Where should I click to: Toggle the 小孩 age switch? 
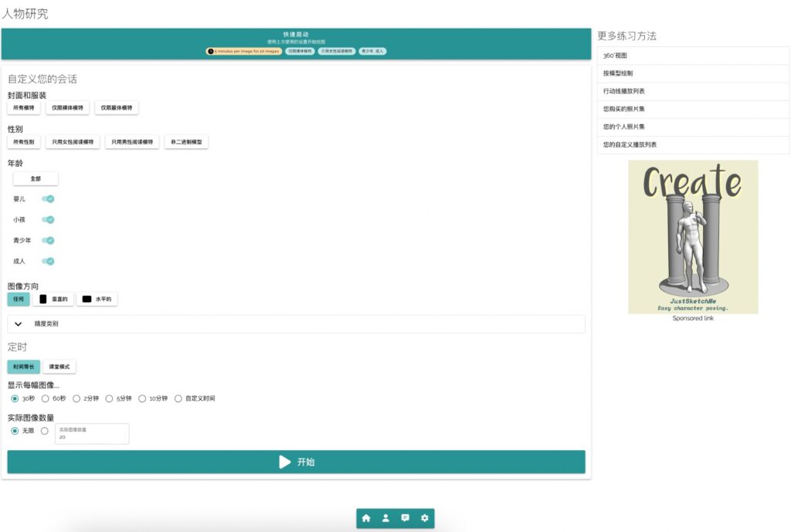pyautogui.click(x=48, y=219)
